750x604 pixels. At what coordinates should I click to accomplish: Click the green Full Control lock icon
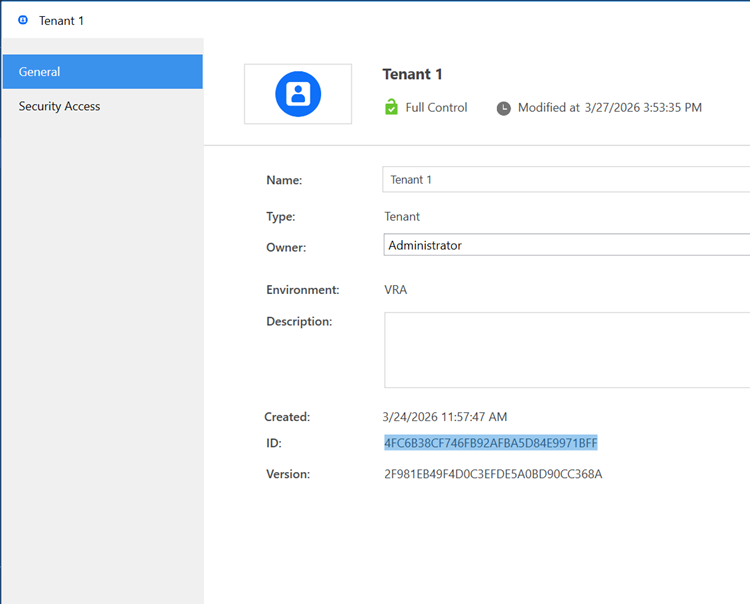[x=391, y=107]
